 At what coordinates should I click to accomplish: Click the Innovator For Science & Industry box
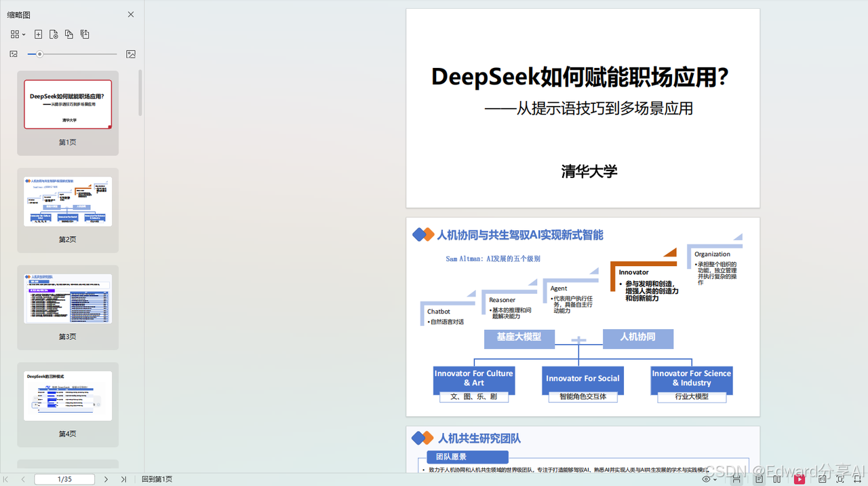click(692, 379)
